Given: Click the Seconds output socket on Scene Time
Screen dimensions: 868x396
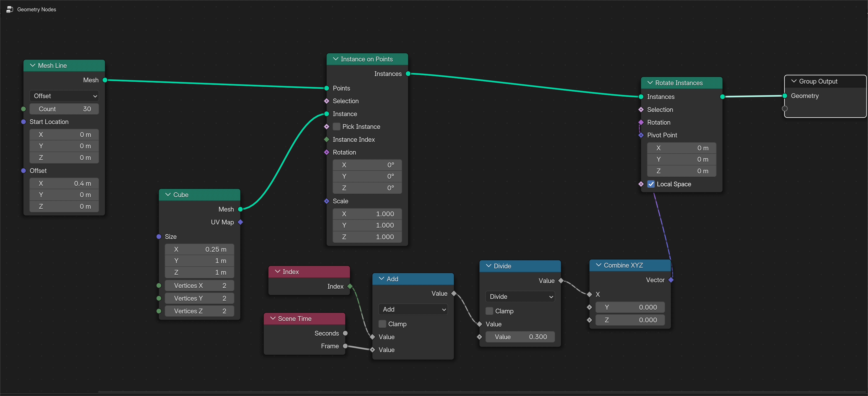Looking at the screenshot, I should coord(345,333).
